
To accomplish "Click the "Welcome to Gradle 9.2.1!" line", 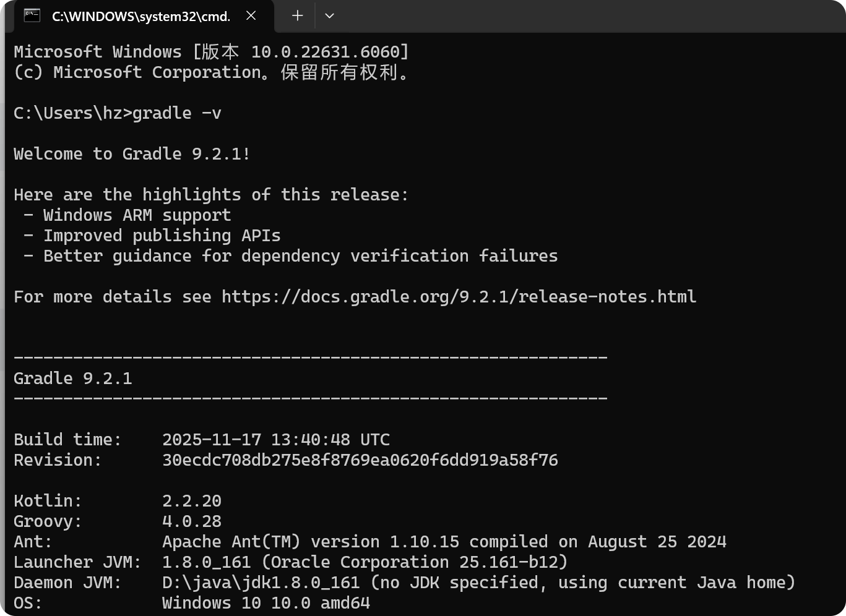I will click(x=132, y=154).
